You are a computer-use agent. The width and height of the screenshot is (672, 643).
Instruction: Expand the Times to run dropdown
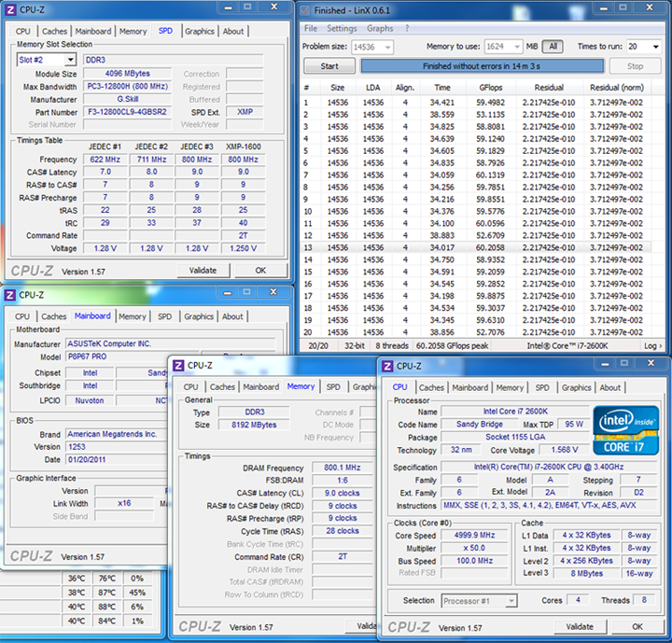(x=656, y=47)
